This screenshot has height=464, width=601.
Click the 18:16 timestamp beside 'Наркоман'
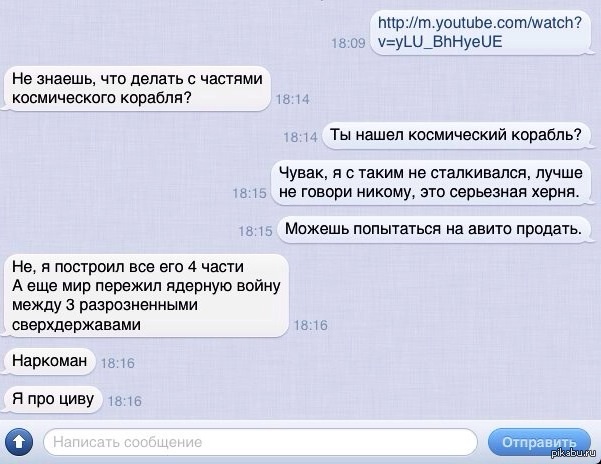pyautogui.click(x=118, y=363)
